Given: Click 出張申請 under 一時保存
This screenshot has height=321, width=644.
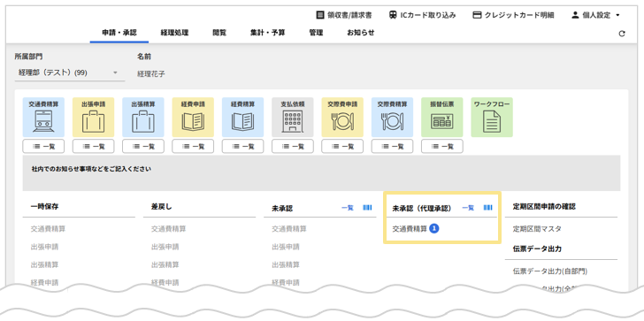Looking at the screenshot, I should pyautogui.click(x=44, y=247).
